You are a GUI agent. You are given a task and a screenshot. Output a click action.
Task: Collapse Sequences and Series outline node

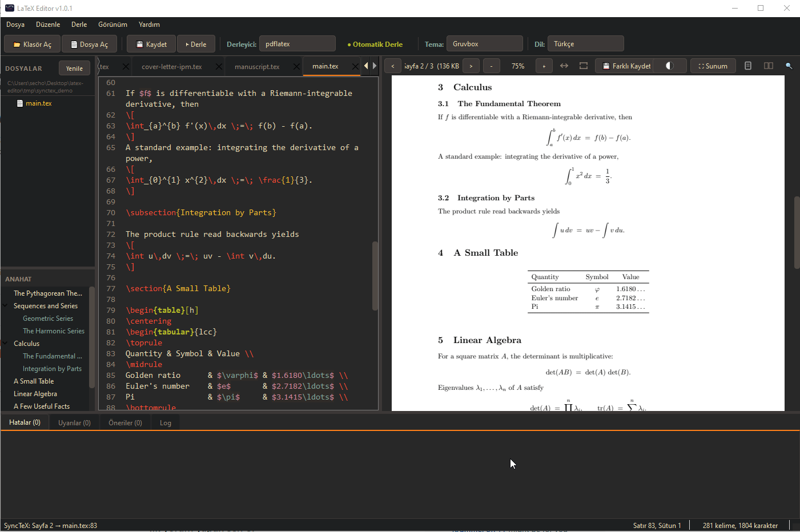coord(6,306)
